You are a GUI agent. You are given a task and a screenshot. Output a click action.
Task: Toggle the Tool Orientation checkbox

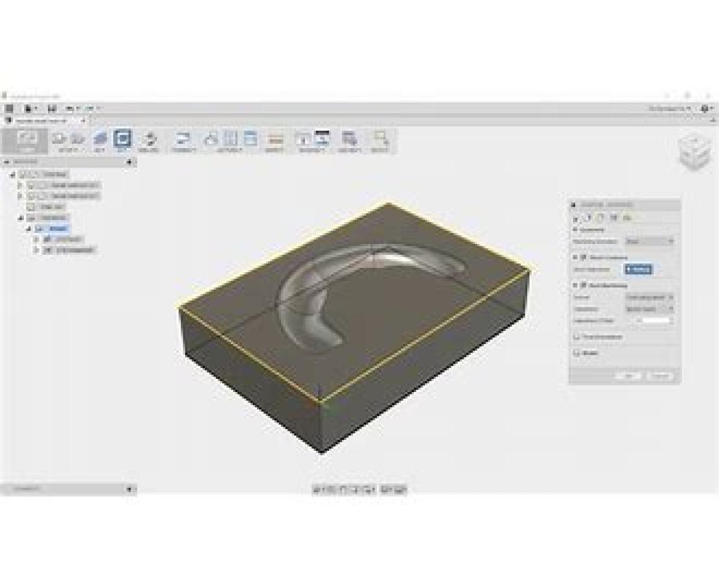click(x=576, y=337)
